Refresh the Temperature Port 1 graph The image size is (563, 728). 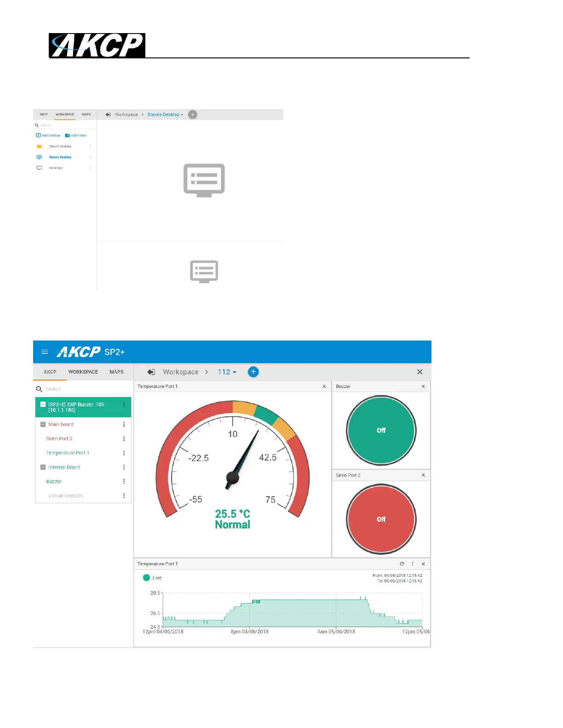pyautogui.click(x=402, y=564)
